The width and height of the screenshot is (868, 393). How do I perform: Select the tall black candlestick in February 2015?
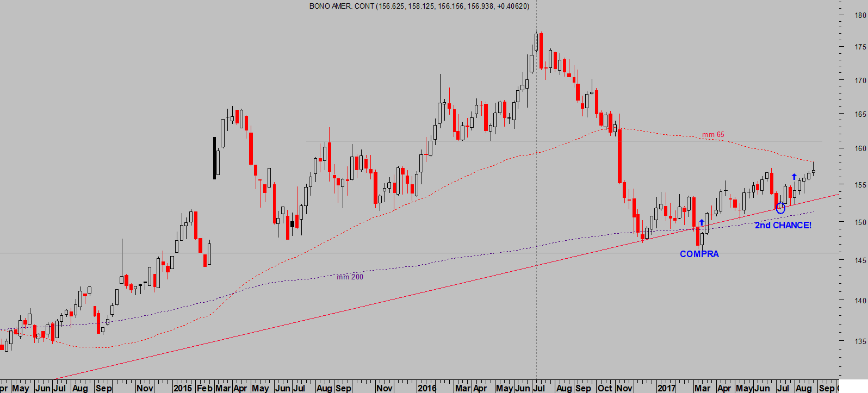point(214,158)
